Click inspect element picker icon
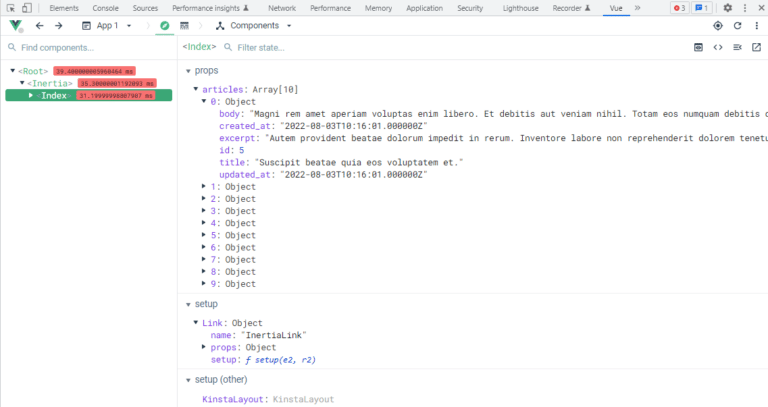768x407 pixels. 9,8
